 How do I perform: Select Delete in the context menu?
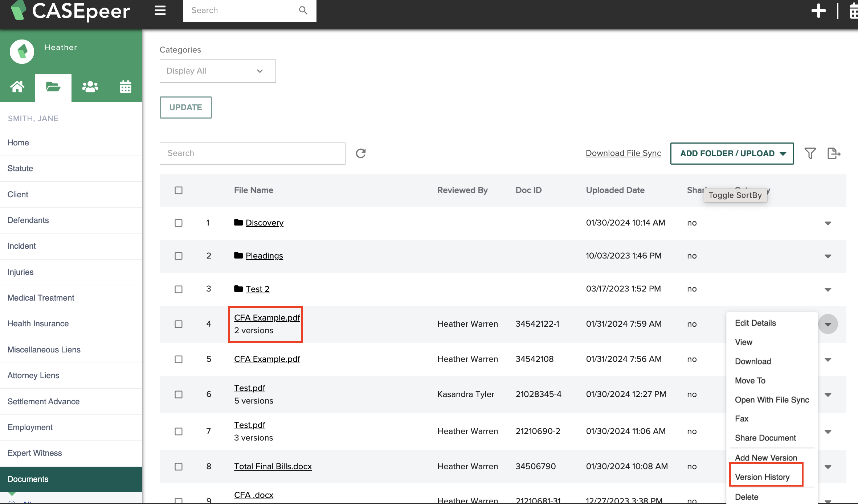point(747,497)
